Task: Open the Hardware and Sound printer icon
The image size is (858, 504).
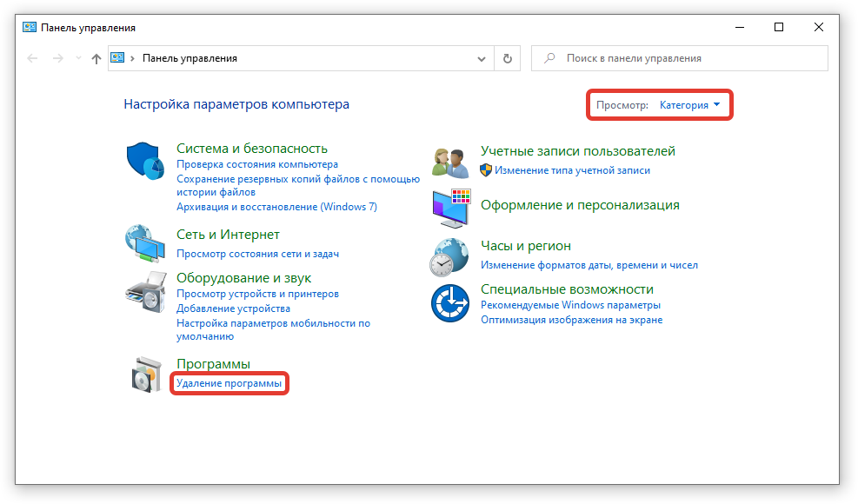Action: [x=145, y=292]
